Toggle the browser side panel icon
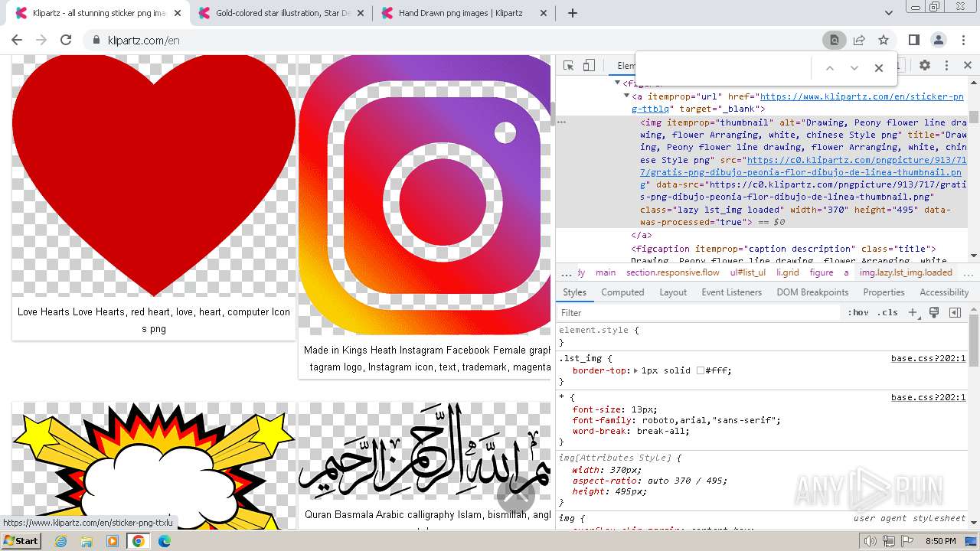 coord(914,40)
